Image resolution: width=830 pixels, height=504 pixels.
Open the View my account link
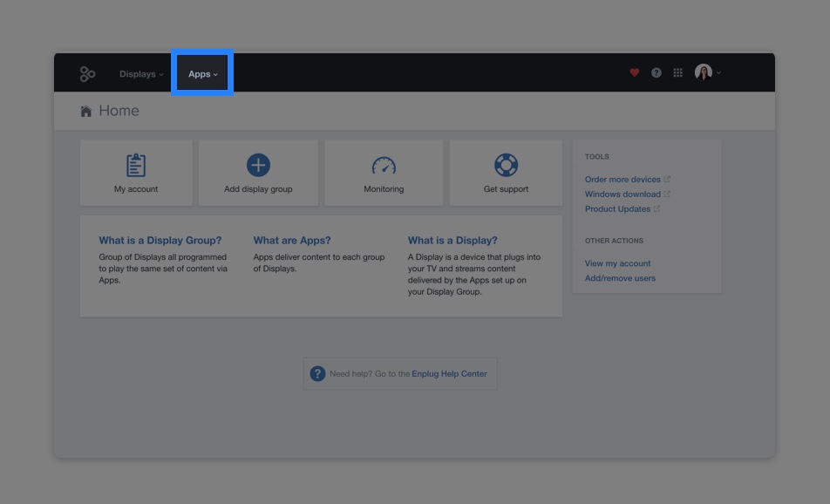pyautogui.click(x=618, y=263)
